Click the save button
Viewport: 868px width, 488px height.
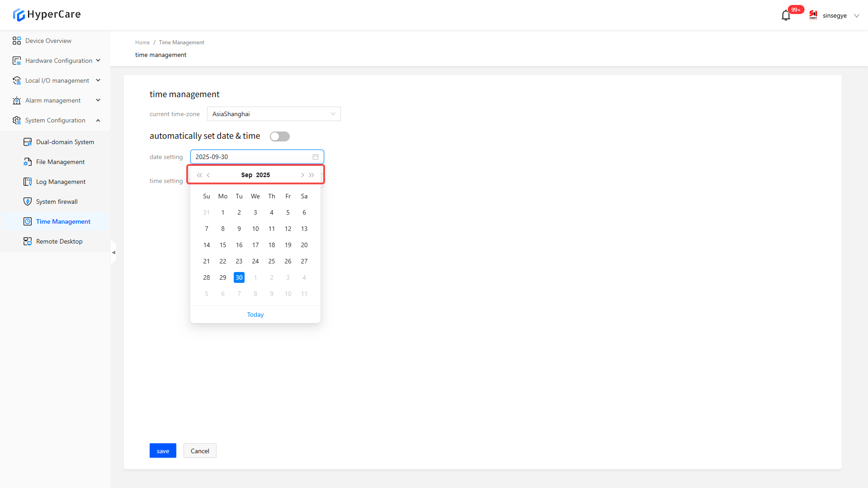pyautogui.click(x=163, y=451)
